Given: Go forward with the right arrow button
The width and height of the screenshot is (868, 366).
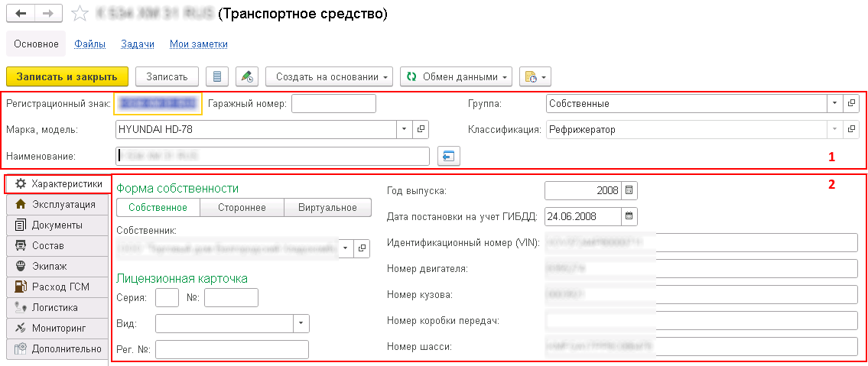Looking at the screenshot, I should pos(50,13).
